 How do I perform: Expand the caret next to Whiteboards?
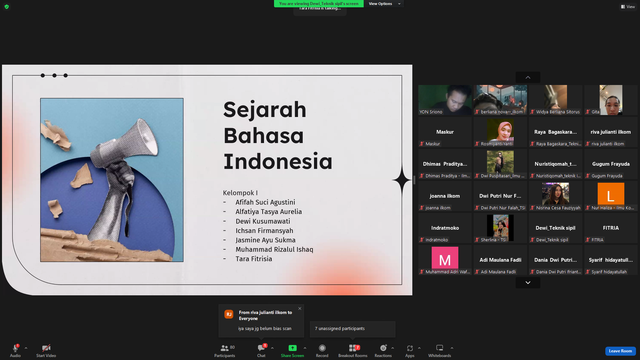(452, 348)
